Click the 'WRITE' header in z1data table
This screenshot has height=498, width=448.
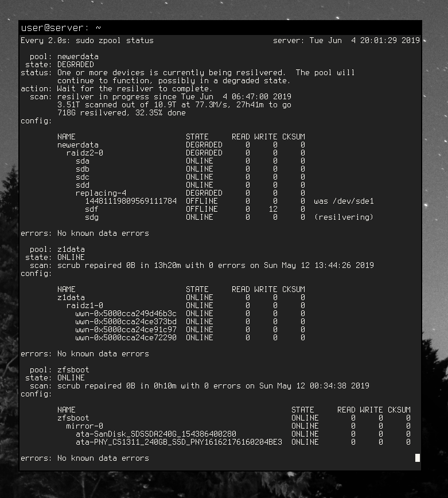click(x=266, y=289)
